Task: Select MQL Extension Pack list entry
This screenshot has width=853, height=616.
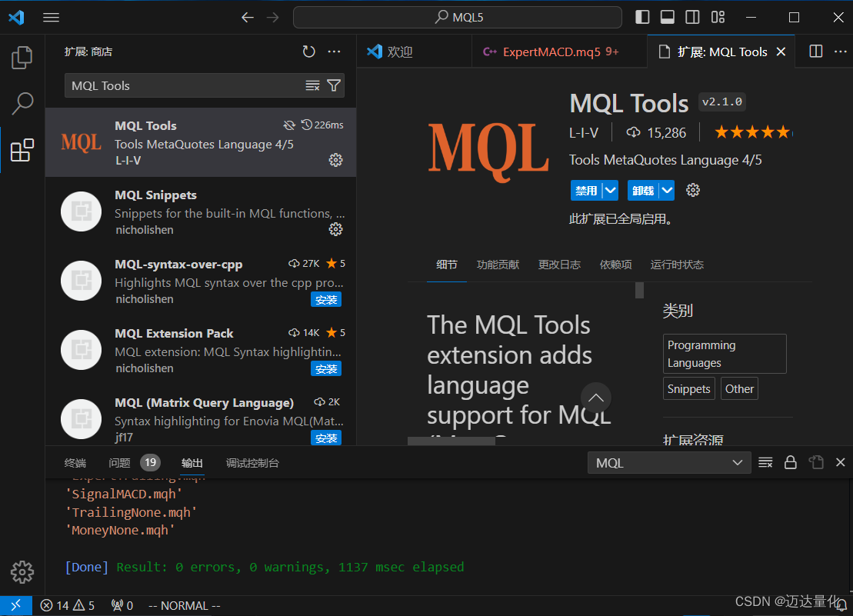Action: pyautogui.click(x=201, y=350)
